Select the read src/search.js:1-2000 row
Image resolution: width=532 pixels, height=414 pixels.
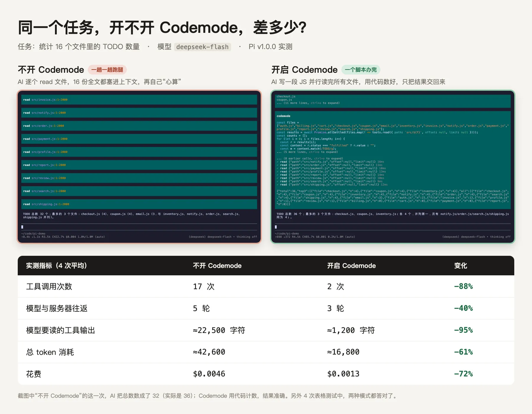[139, 191]
